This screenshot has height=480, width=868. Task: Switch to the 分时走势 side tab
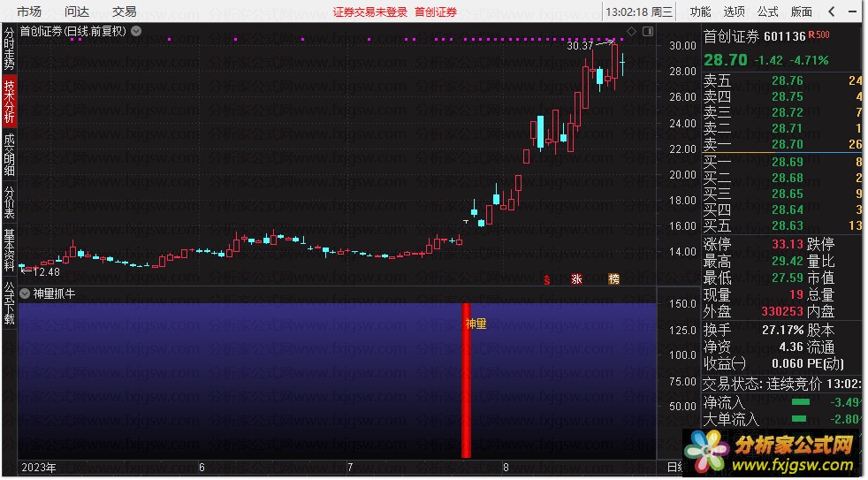10,49
